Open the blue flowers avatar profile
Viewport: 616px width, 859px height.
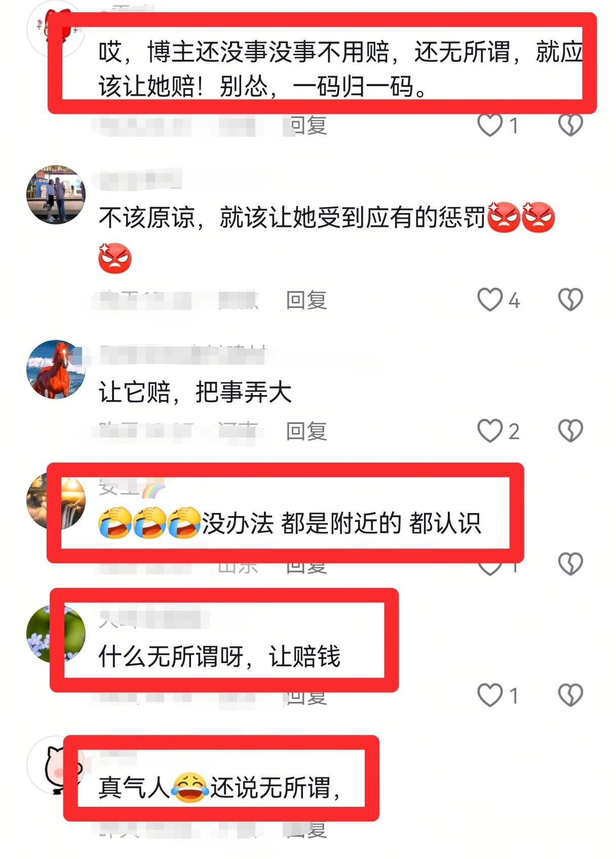pos(56,634)
